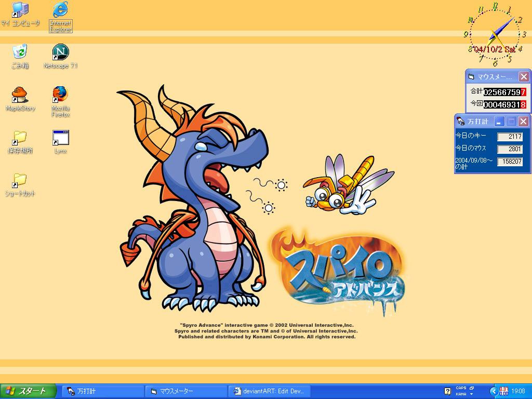This screenshot has width=532, height=399.
Task: Click the 今回 mouse distance counter
Action: [504, 104]
